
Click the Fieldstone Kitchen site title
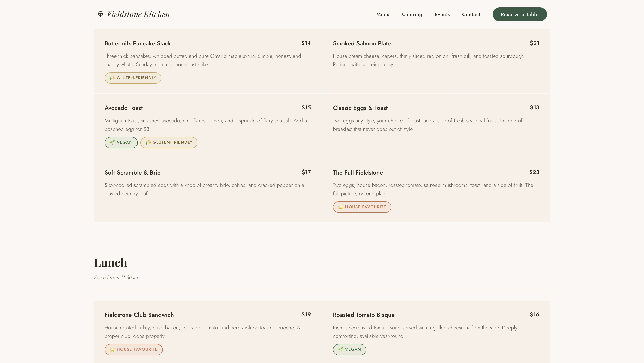(138, 14)
